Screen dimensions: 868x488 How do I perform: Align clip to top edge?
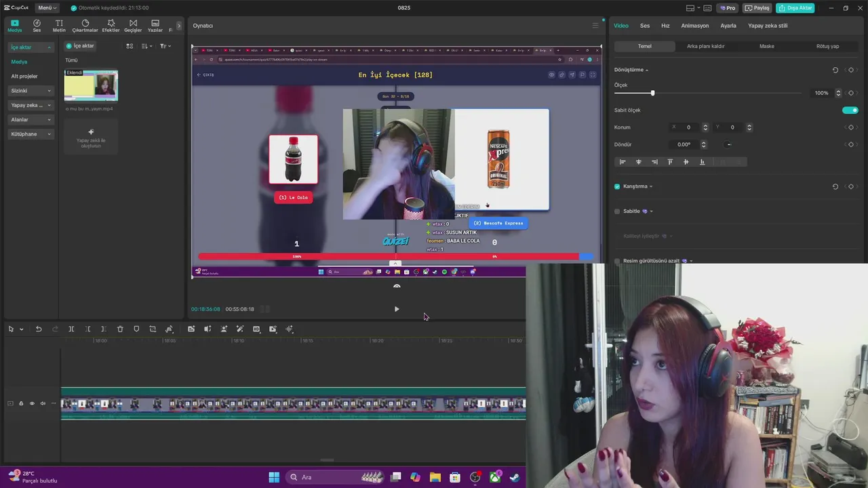pos(670,162)
